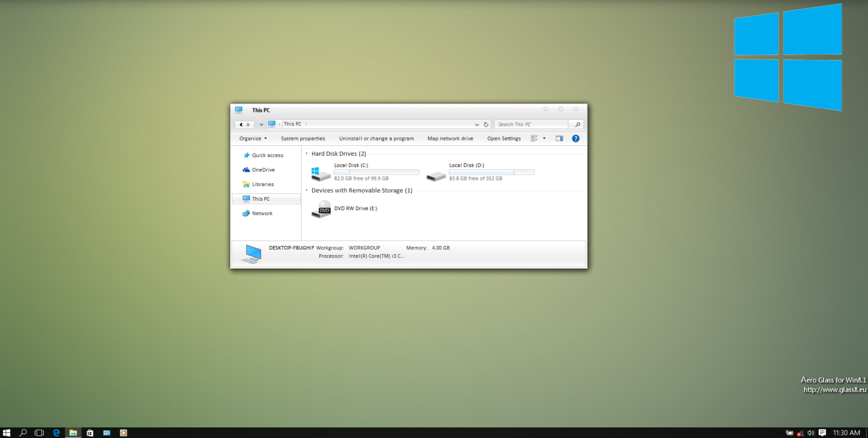The image size is (868, 438).
Task: Click the 4.00 GB memory value
Action: point(441,248)
